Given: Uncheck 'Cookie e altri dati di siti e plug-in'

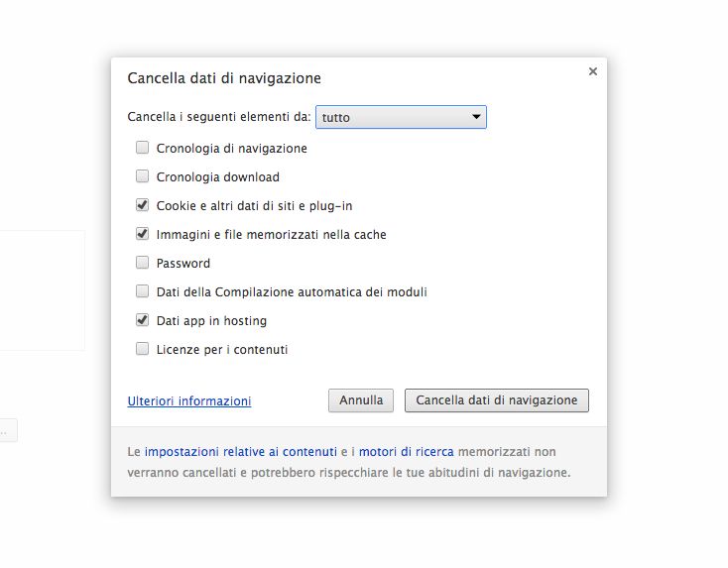Looking at the screenshot, I should pos(143,206).
